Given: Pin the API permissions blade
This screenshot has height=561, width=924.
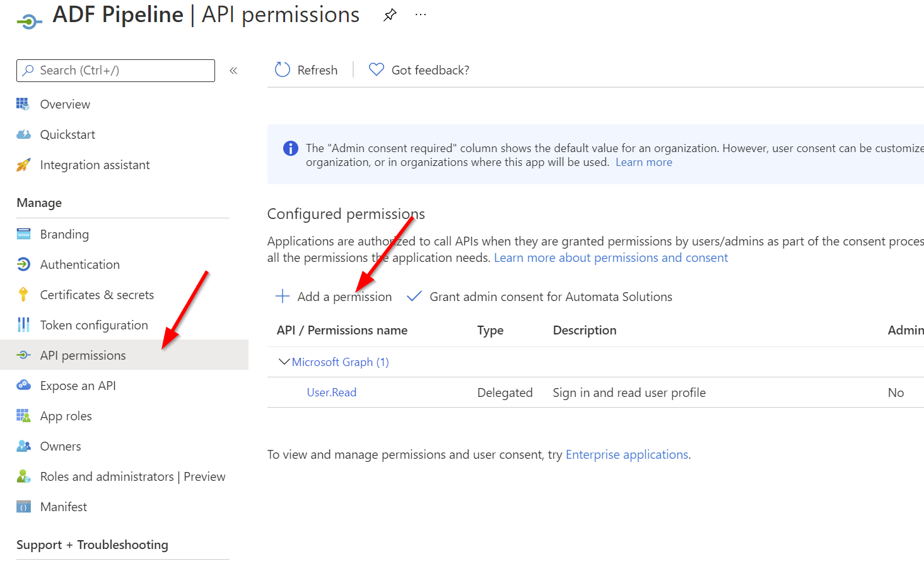Looking at the screenshot, I should coord(390,15).
